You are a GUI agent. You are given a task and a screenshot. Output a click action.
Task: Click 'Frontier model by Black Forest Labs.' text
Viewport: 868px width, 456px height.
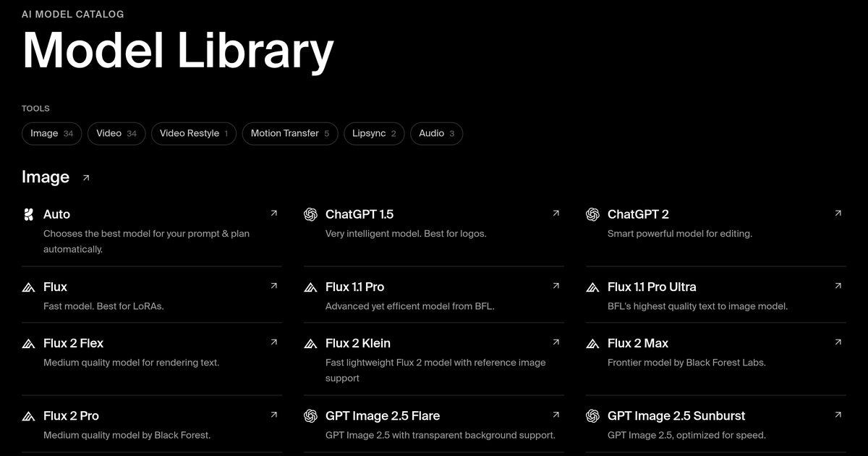tap(686, 363)
